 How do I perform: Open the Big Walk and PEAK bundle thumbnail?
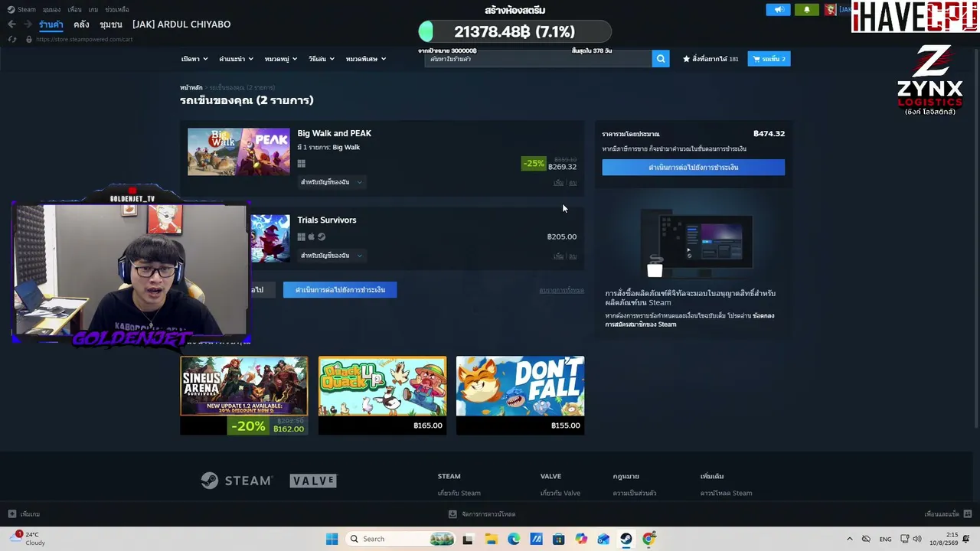[x=239, y=152]
